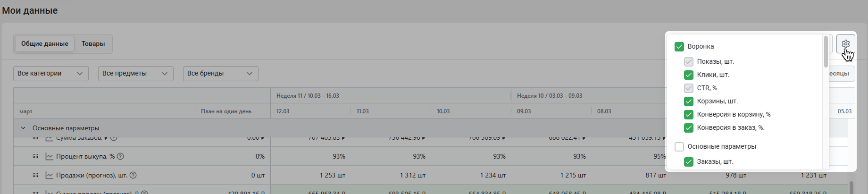868x194 pixels.
Task: Grab drag handle of Процент выкупа row
Action: coord(35,156)
